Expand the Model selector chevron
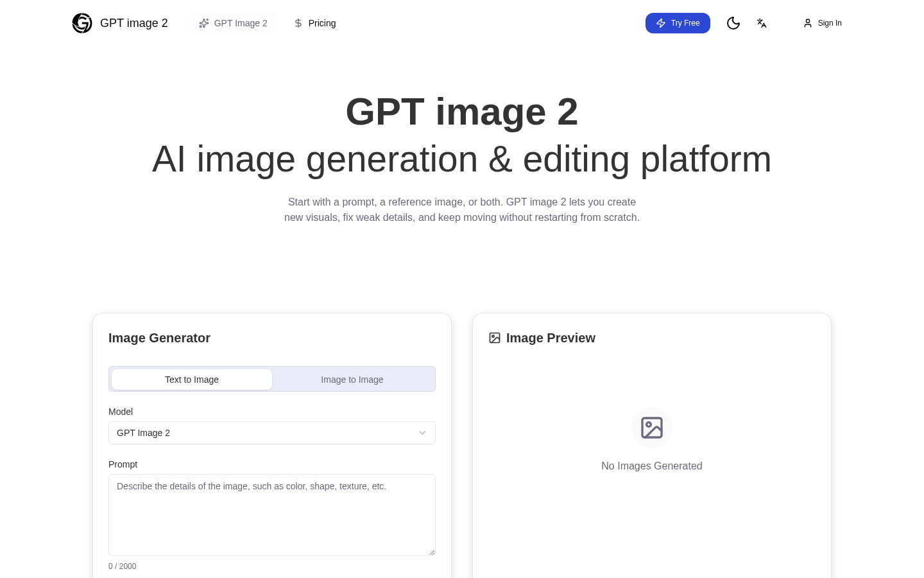 coord(422,433)
